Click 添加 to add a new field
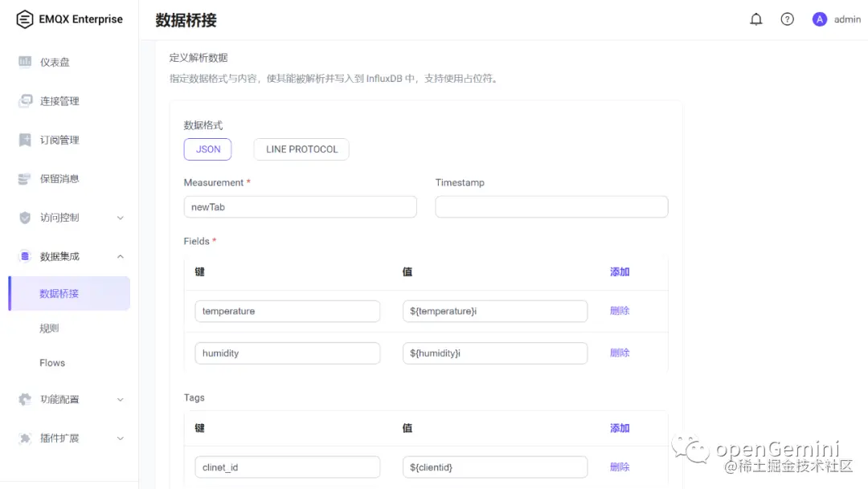The width and height of the screenshot is (868, 489). [x=619, y=271]
